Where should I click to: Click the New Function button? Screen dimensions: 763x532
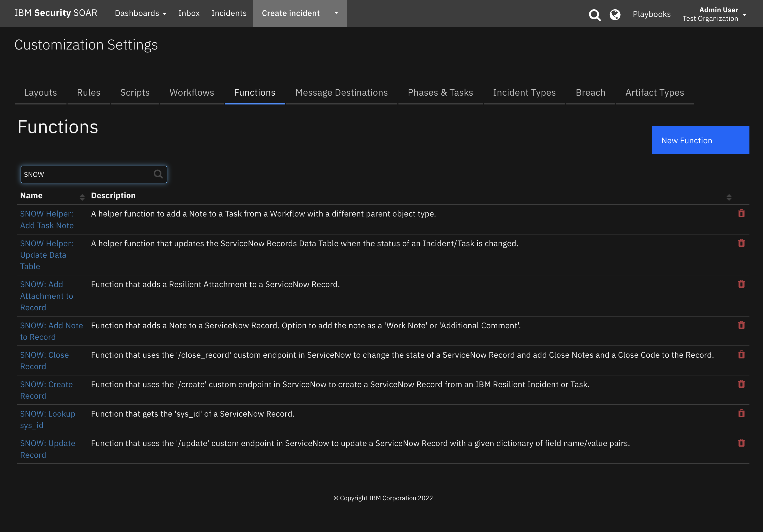click(x=700, y=140)
